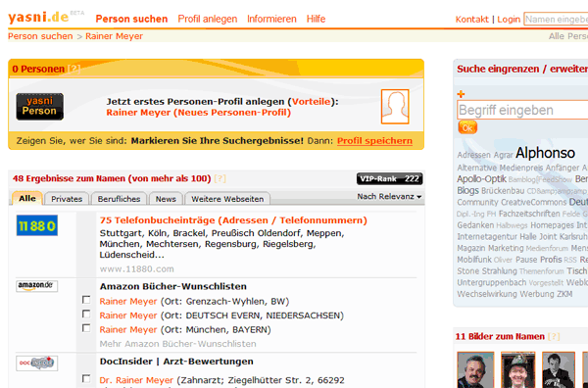Viewport: 588px width, 388px height.
Task: Click the Werbung tag
Action: tap(537, 294)
